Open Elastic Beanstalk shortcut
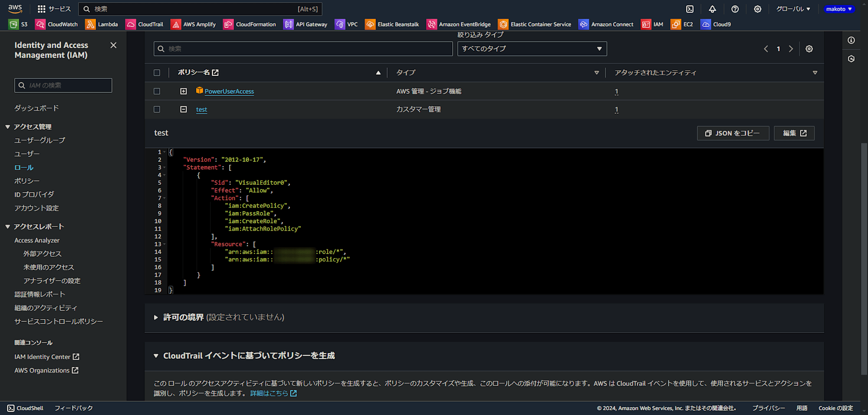The height and width of the screenshot is (415, 868). pyautogui.click(x=392, y=24)
